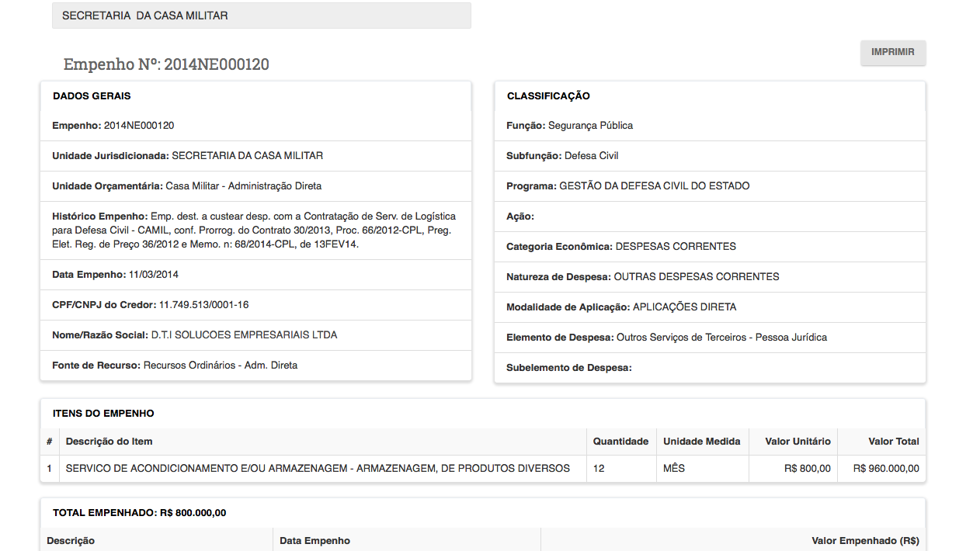The width and height of the screenshot is (980, 551).
Task: Select CNPJ 11.749.513/0001-16 value
Action: [203, 305]
